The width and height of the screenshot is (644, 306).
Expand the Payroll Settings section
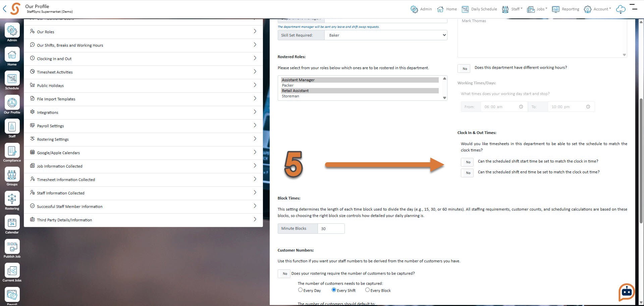point(143,126)
